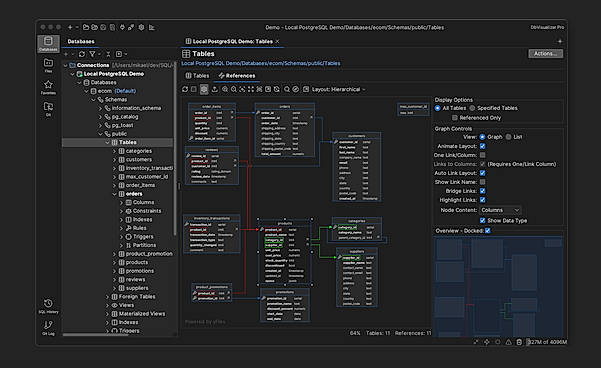This screenshot has height=368, width=601.
Task: Click the chart monitor icon in top toolbar
Action: pyautogui.click(x=152, y=27)
